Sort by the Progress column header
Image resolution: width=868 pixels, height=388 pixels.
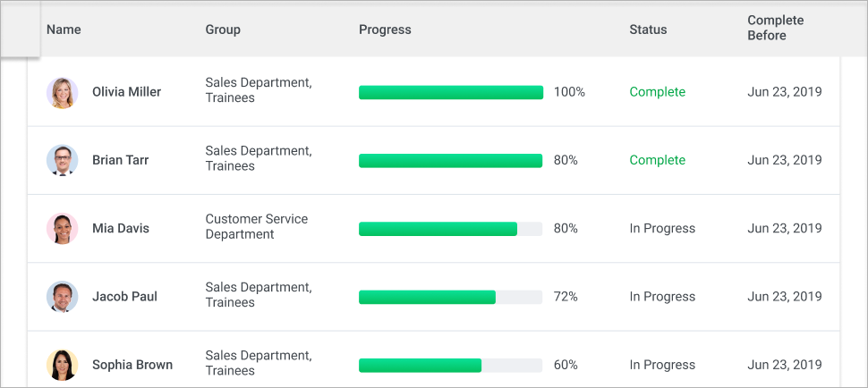(x=385, y=30)
